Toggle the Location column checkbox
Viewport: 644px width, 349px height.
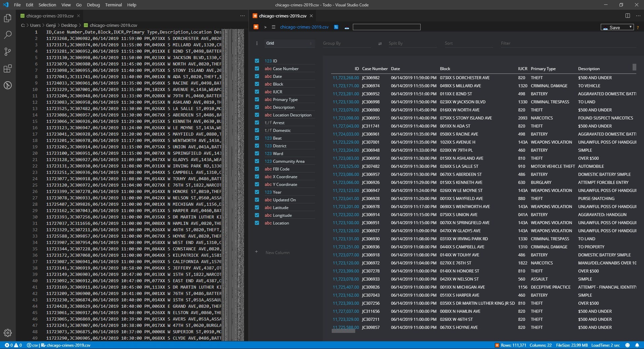tap(257, 223)
